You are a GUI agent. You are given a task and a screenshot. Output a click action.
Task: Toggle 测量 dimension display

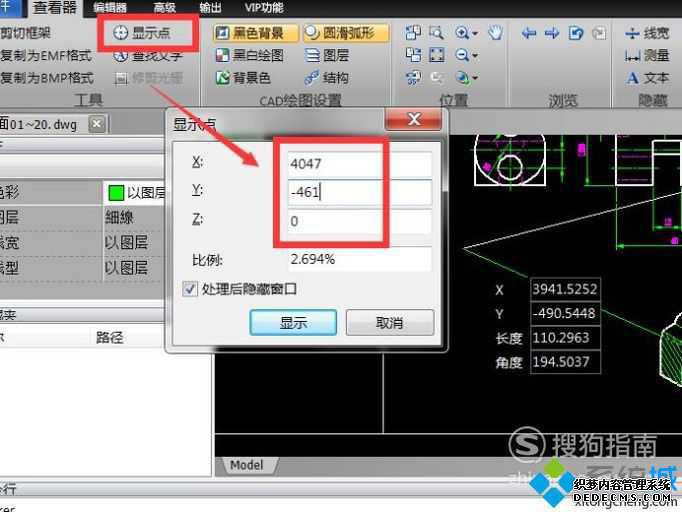[x=647, y=55]
